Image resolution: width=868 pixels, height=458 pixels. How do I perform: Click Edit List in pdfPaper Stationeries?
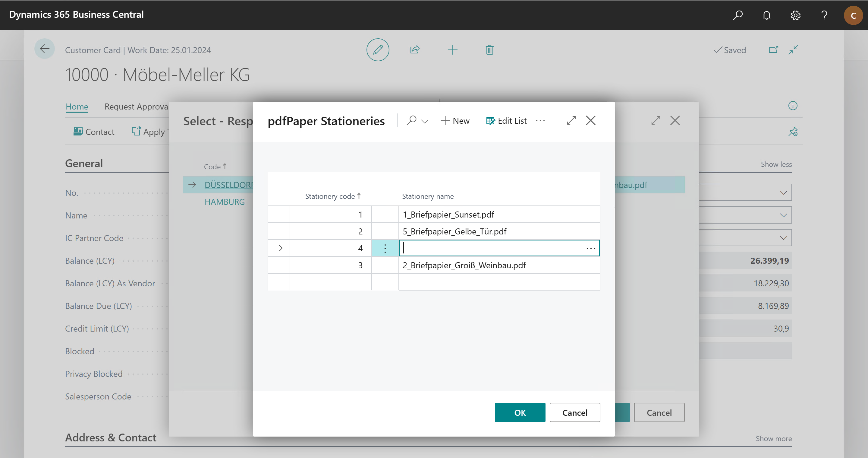pyautogui.click(x=506, y=121)
